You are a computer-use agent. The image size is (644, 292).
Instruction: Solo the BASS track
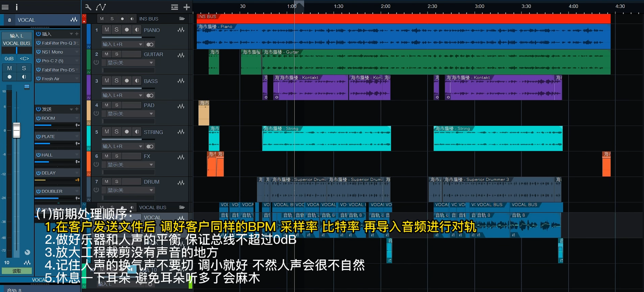(117, 81)
